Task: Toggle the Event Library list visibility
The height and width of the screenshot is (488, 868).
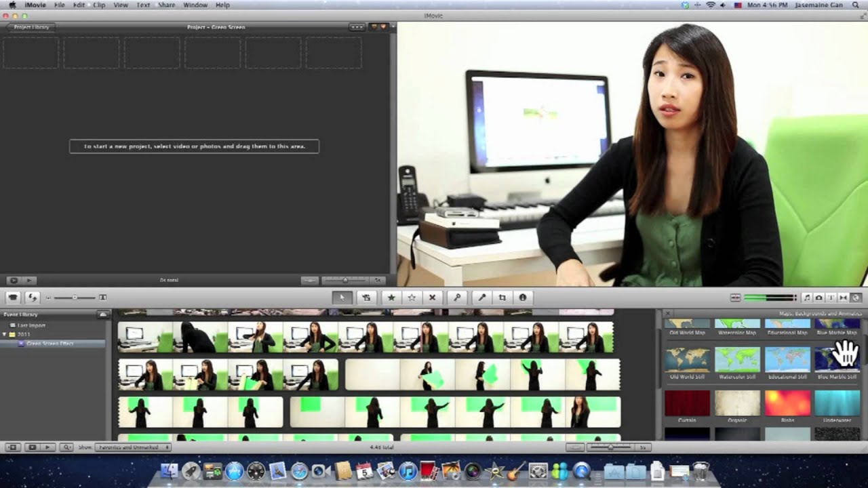Action: click(12, 447)
